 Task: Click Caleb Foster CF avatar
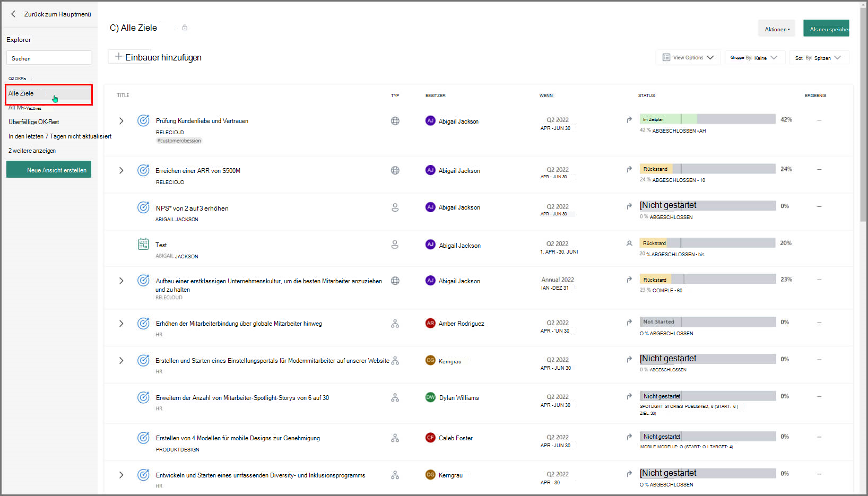point(430,438)
